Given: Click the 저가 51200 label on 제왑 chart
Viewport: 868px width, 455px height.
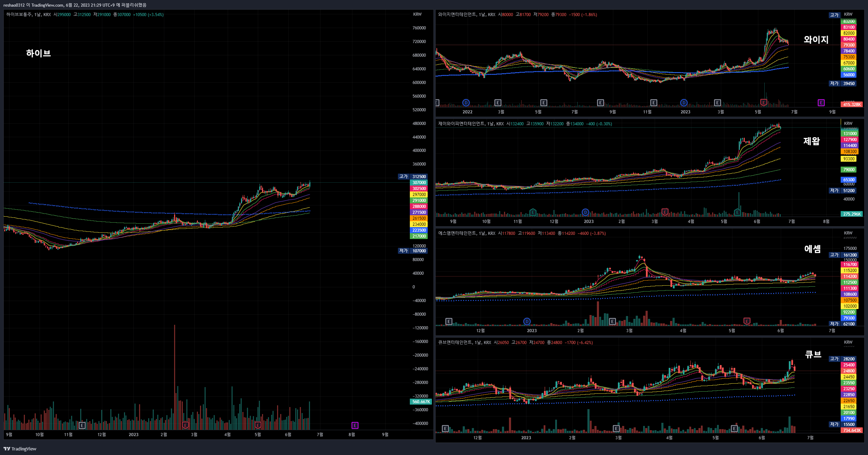Looking at the screenshot, I should tap(842, 191).
